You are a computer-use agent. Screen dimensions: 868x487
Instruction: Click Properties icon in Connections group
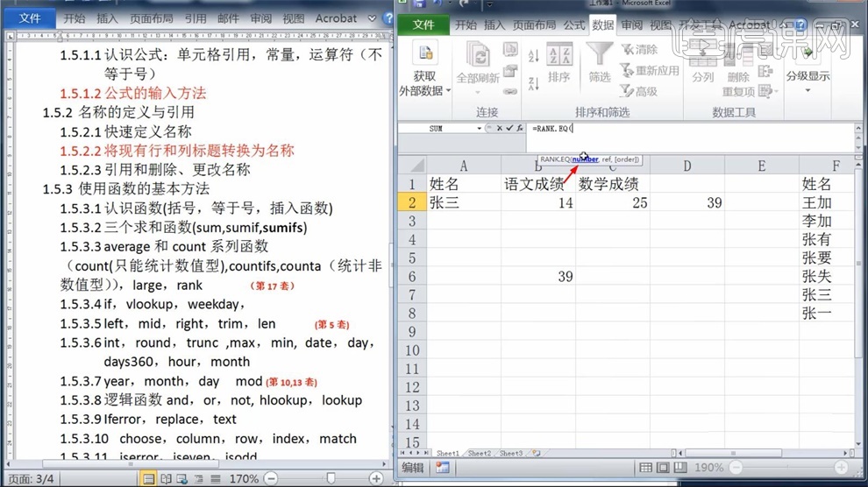click(509, 71)
